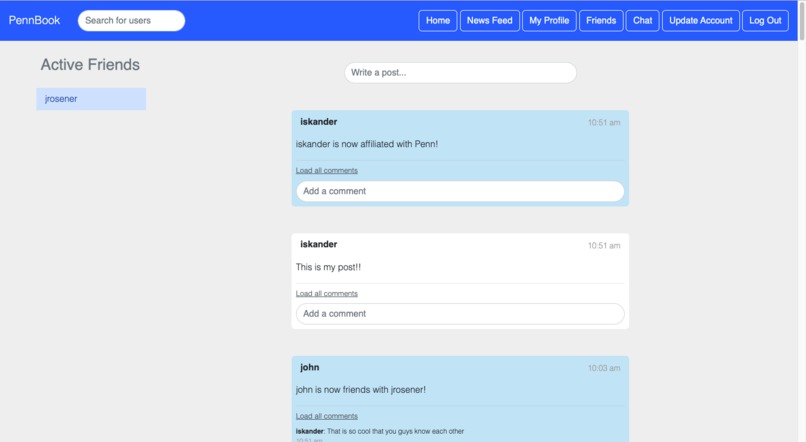Select active friend jrosener

tap(91, 99)
